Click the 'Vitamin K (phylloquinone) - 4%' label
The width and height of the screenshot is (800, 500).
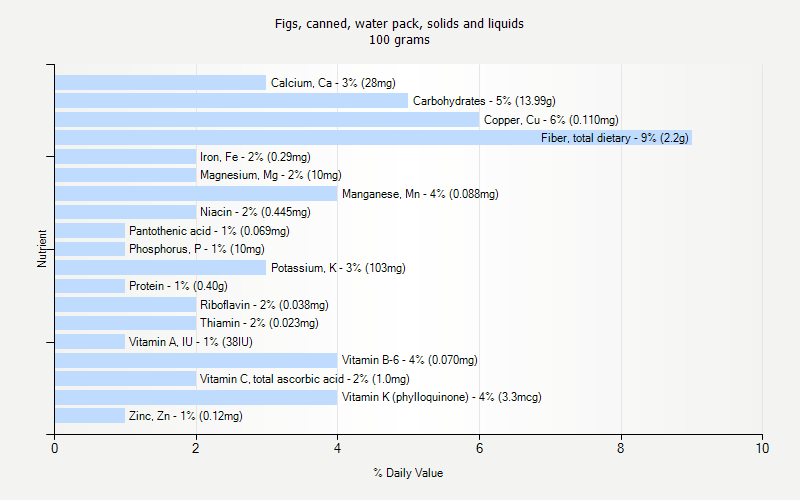pyautogui.click(x=418, y=397)
